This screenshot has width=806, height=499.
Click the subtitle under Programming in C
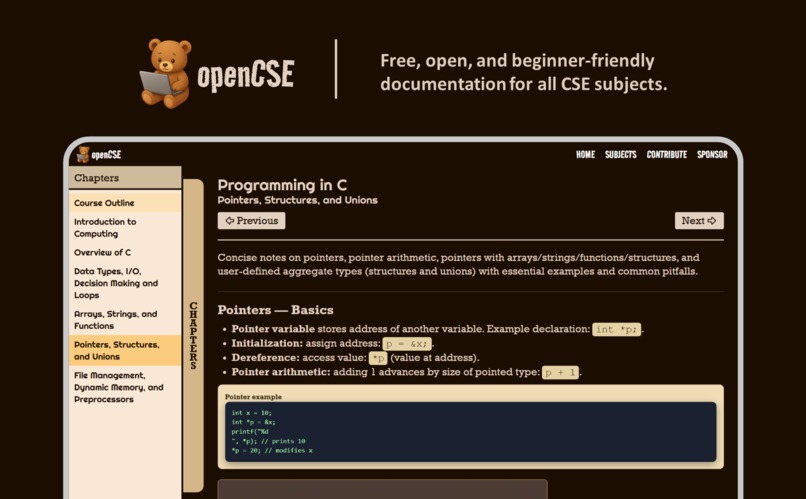point(297,200)
